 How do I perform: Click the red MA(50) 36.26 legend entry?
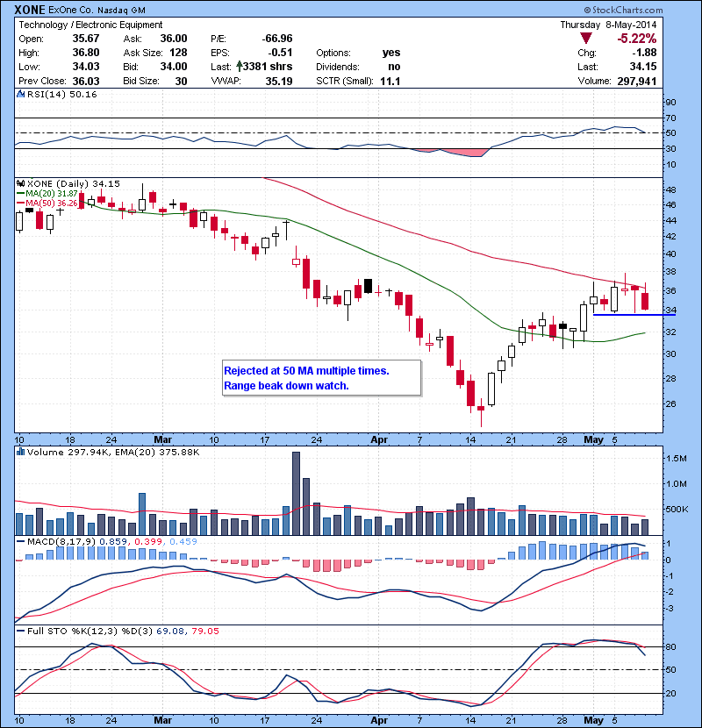coord(47,203)
